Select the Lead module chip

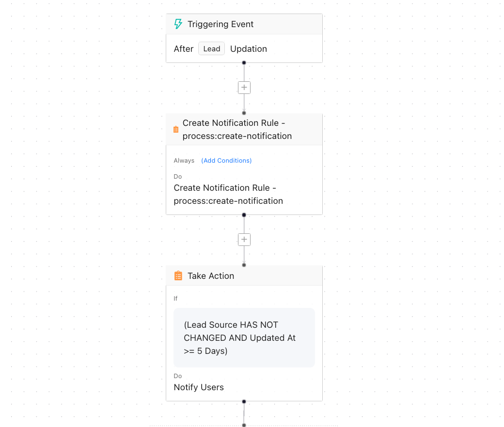click(x=211, y=48)
